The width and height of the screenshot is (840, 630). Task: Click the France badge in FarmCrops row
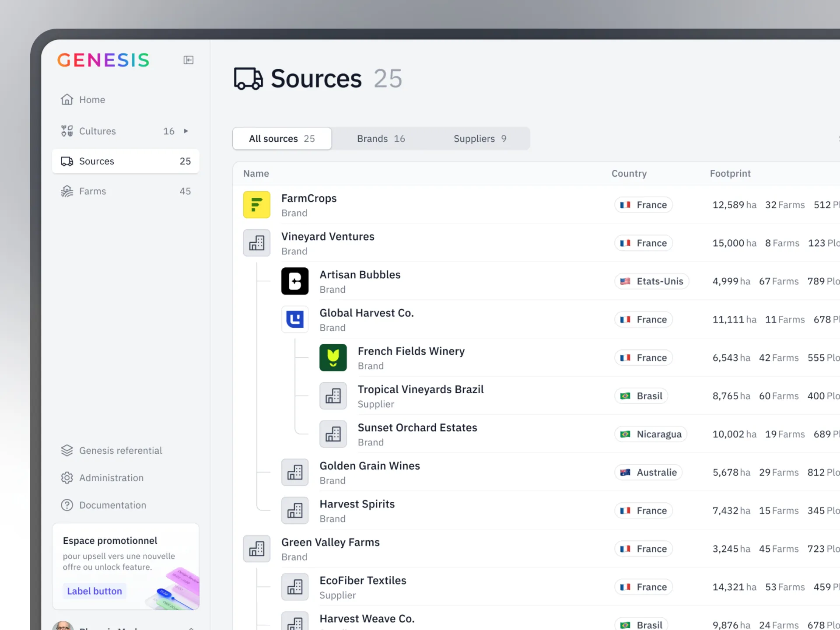(644, 205)
